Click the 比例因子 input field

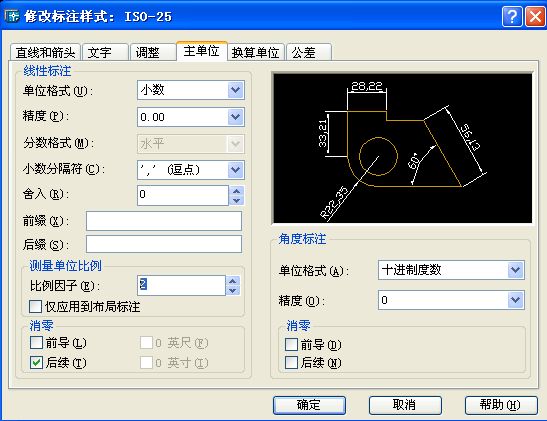pyautogui.click(x=181, y=285)
